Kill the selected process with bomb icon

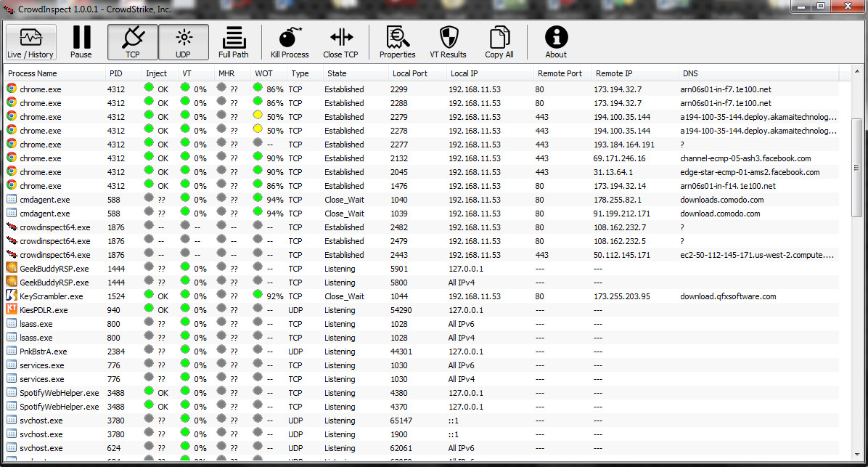(290, 42)
